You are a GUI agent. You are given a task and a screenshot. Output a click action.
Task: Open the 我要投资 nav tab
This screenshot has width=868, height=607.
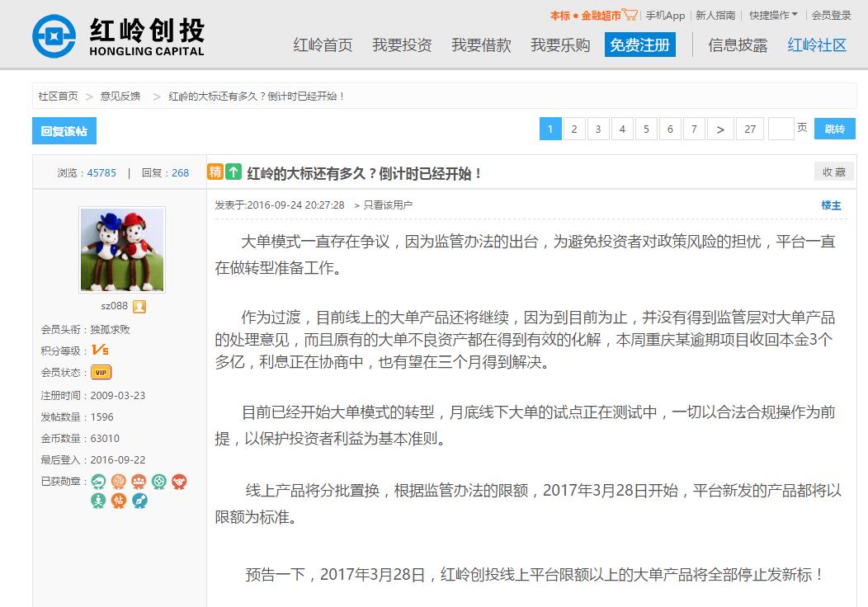[x=402, y=45]
